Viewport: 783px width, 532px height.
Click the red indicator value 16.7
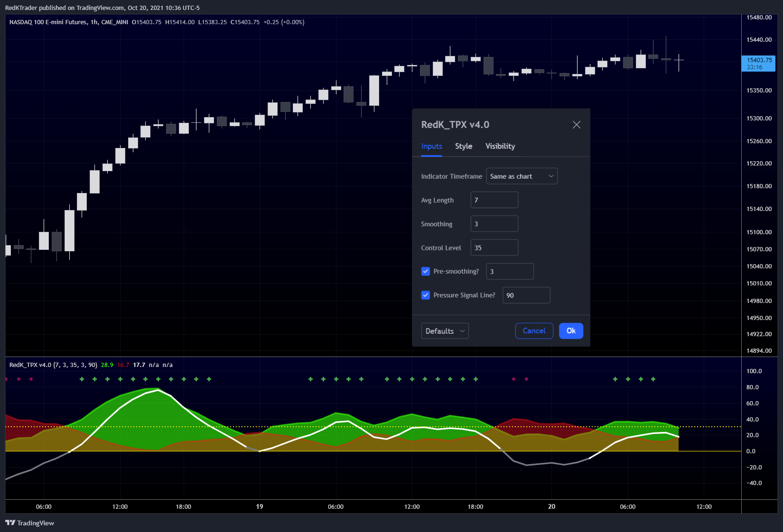[x=123, y=365]
